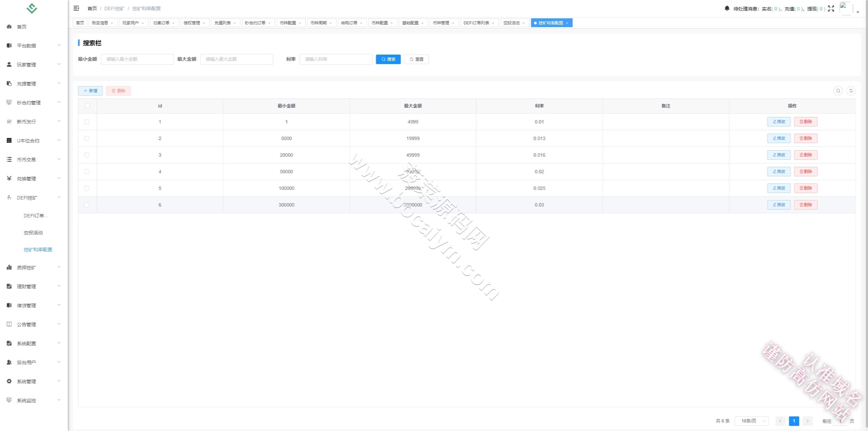Check the checkbox for row id 2
Viewport: 868px width, 431px height.
tap(87, 138)
